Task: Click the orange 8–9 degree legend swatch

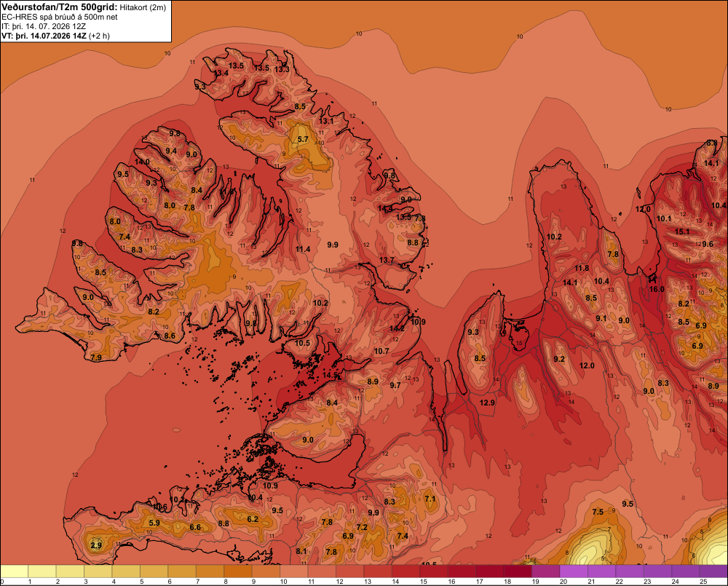Action: click(238, 571)
